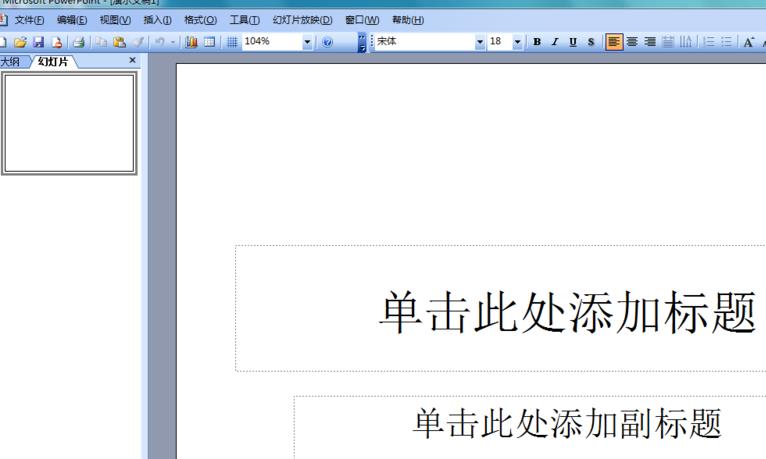Select the slide 1 thumbnail
Image resolution: width=766 pixels, height=459 pixels.
point(69,123)
